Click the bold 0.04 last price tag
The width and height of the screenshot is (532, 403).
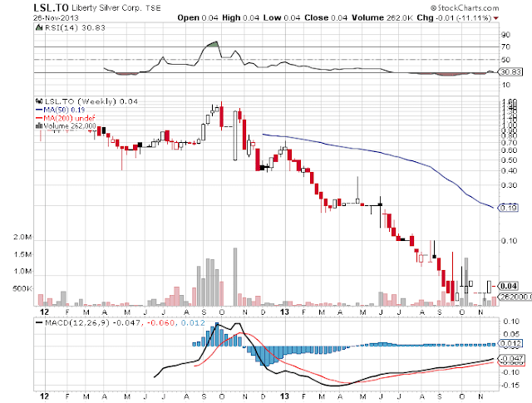tap(508, 286)
